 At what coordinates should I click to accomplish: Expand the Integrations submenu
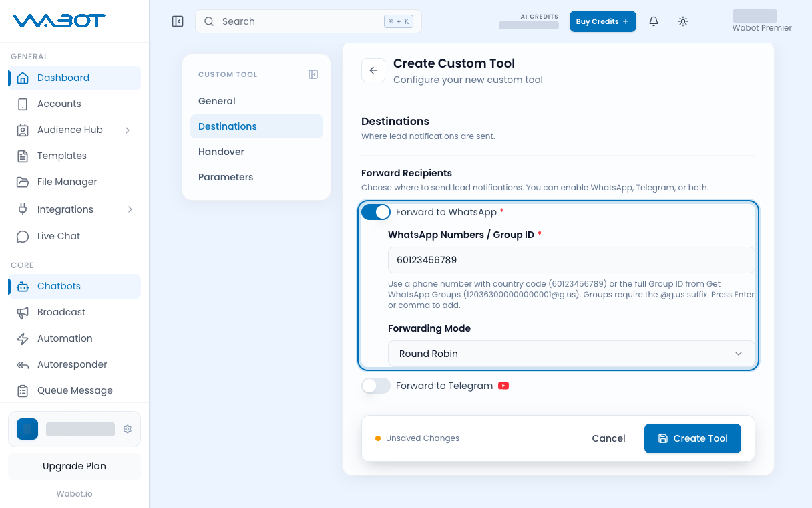130,209
